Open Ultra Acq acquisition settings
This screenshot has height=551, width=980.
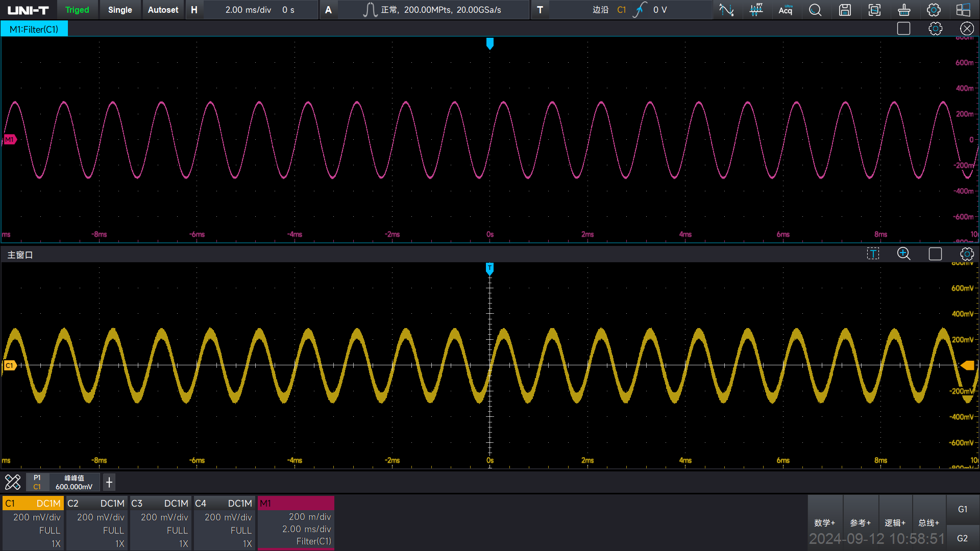click(x=786, y=10)
